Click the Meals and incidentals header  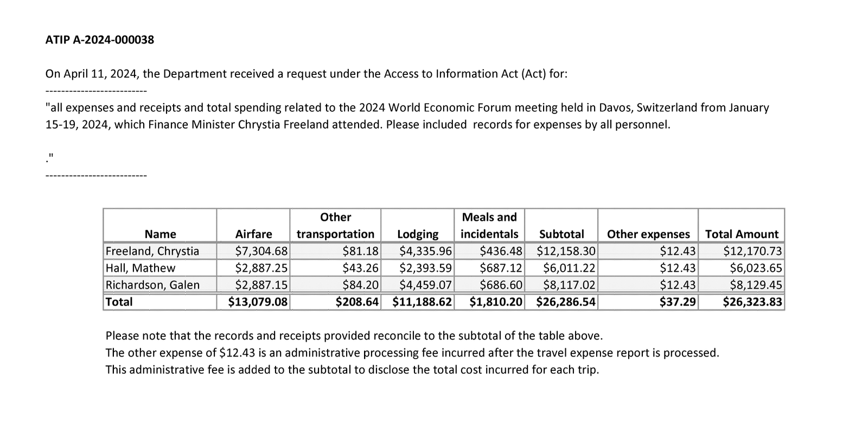(x=489, y=226)
